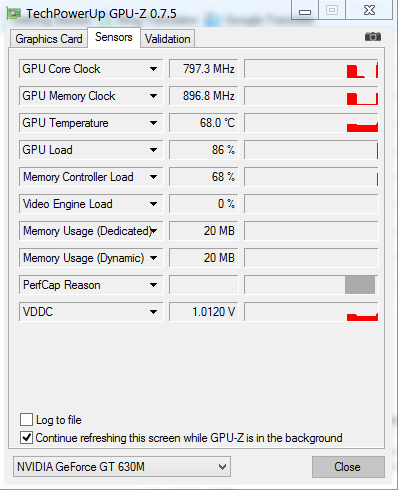This screenshot has width=398, height=490.
Task: Open the GPU Load dropdown arrow
Action: click(153, 150)
